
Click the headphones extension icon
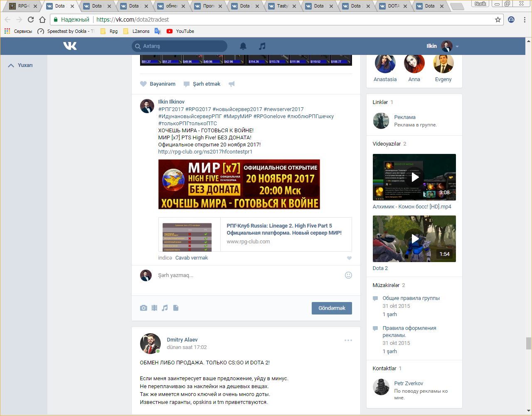pyautogui.click(x=511, y=20)
